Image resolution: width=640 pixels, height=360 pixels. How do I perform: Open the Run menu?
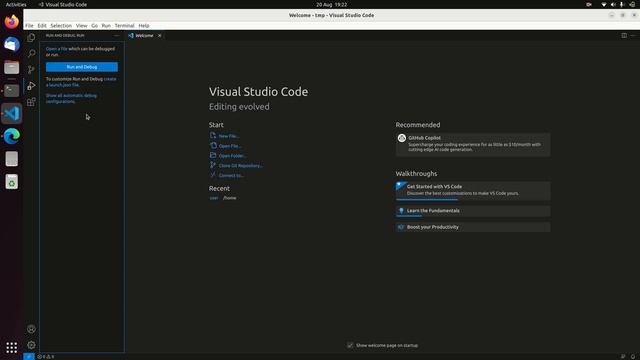[106, 25]
